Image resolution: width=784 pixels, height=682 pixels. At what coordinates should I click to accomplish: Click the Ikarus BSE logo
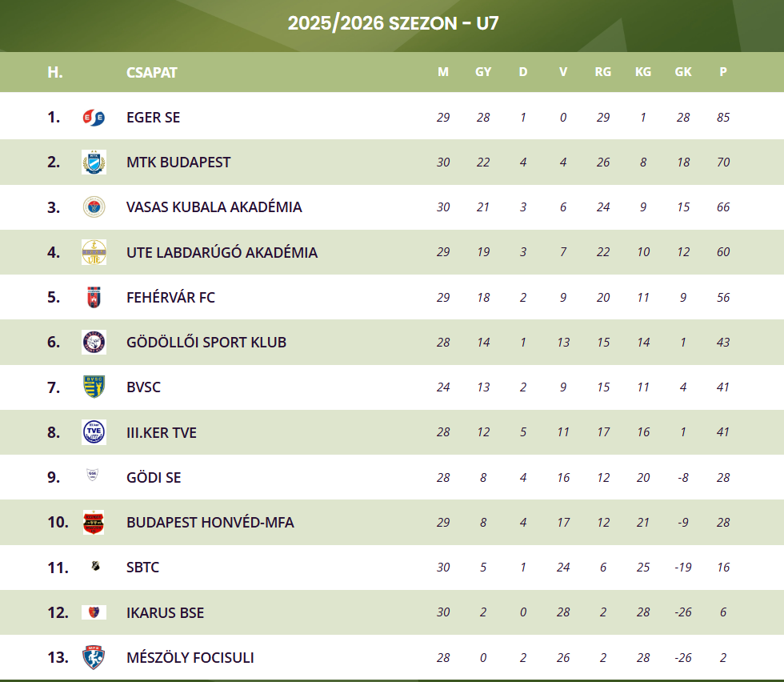pos(94,612)
